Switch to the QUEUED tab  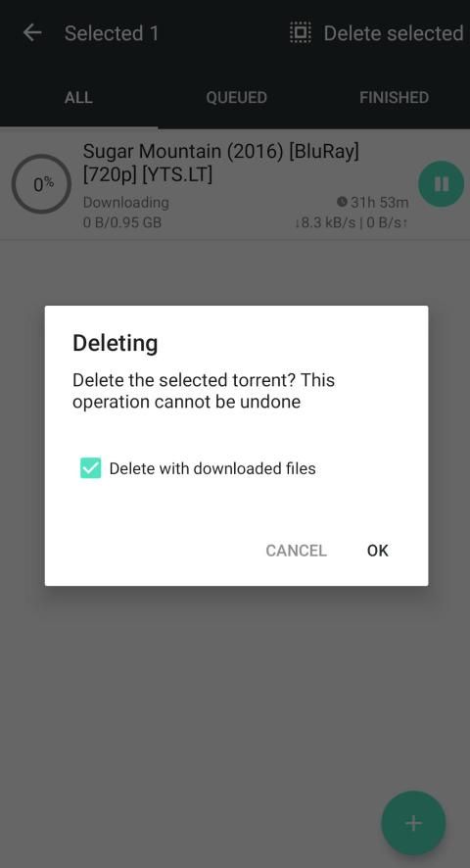[x=236, y=97]
